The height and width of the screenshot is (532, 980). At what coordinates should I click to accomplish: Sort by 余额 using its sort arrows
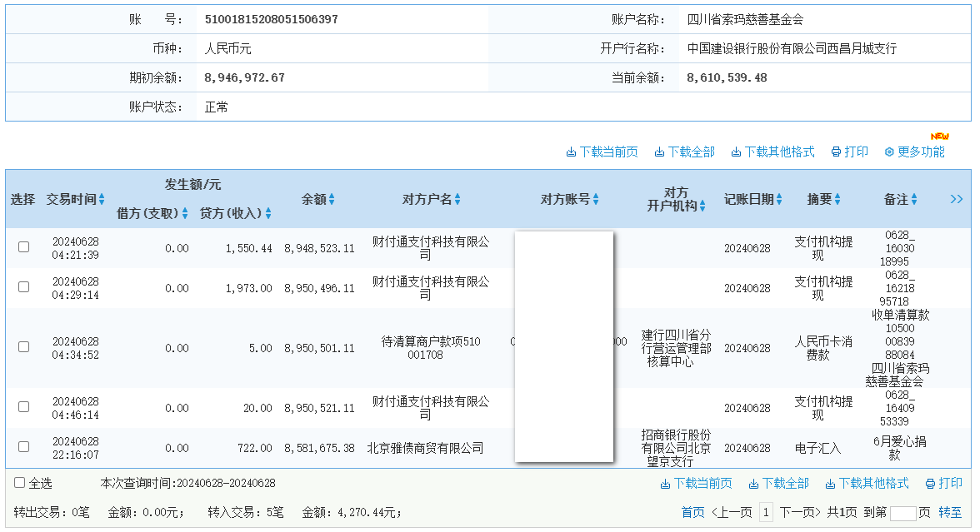pos(332,199)
